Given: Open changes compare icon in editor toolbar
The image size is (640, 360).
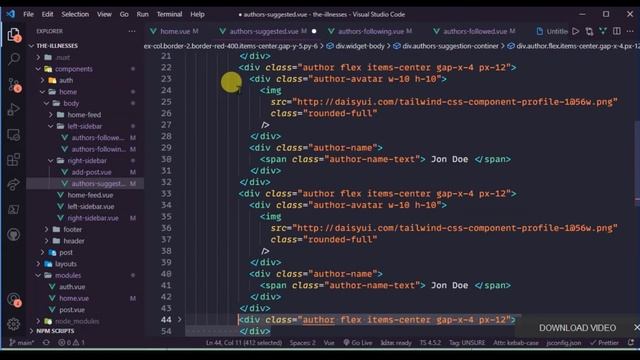Looking at the screenshot, I should coord(589,31).
